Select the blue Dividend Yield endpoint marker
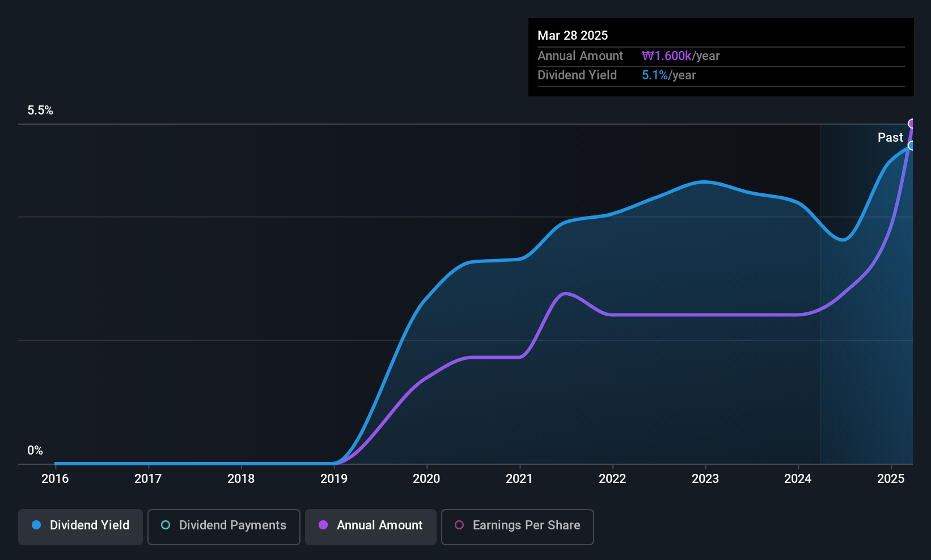Screen dimensions: 931x560 click(912, 146)
